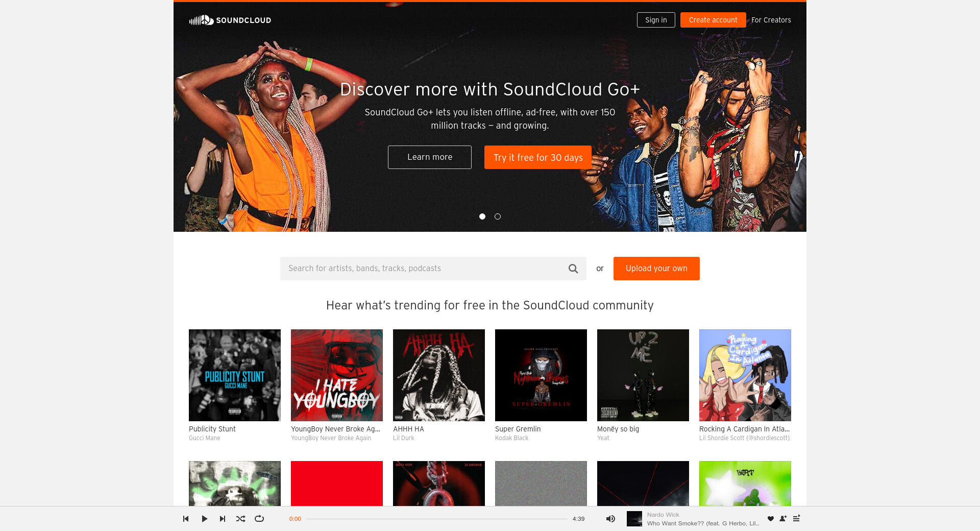Select the first hero carousel dot
Image resolution: width=980 pixels, height=531 pixels.
coord(482,216)
